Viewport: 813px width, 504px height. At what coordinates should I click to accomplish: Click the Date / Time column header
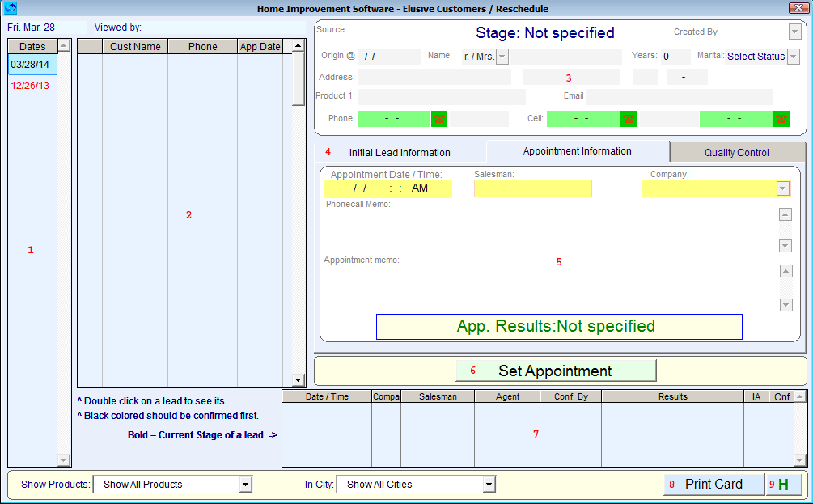327,396
